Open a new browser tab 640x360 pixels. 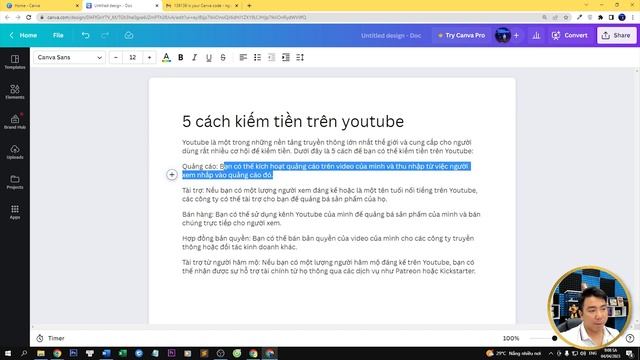[x=249, y=6]
